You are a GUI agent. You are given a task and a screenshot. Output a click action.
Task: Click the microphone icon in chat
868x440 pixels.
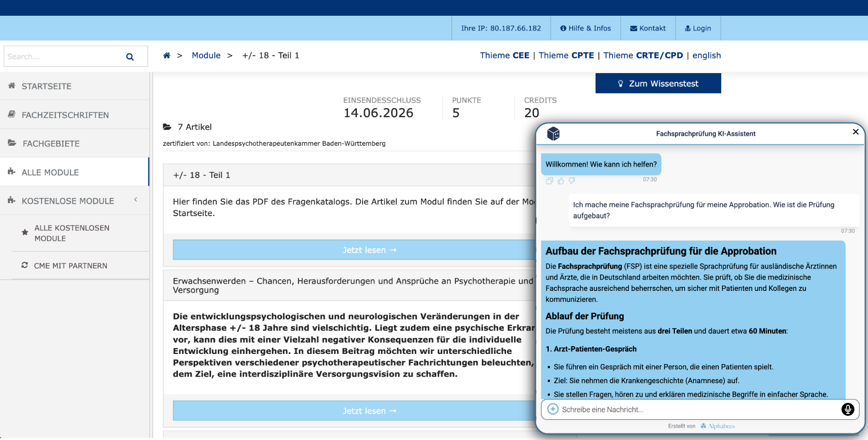[x=848, y=409]
